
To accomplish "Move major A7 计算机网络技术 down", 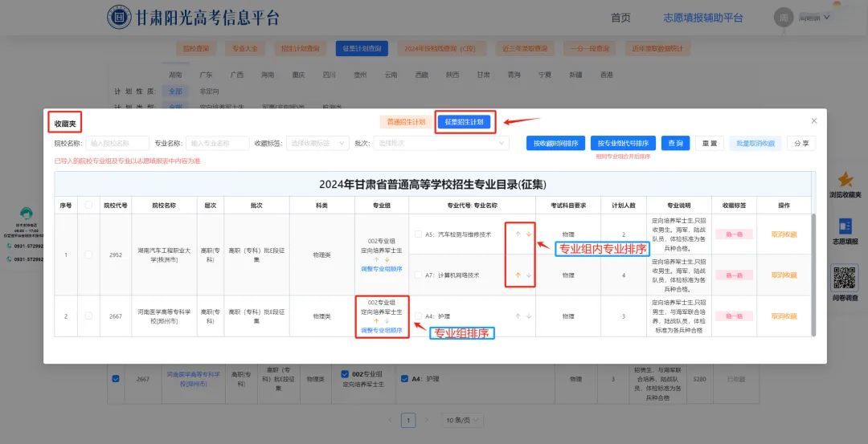I will (x=529, y=275).
